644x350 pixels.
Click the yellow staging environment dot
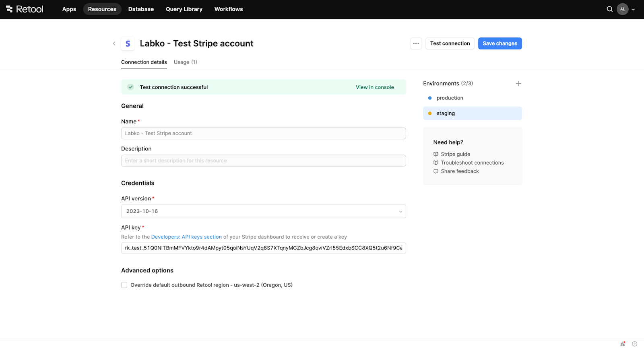(430, 113)
